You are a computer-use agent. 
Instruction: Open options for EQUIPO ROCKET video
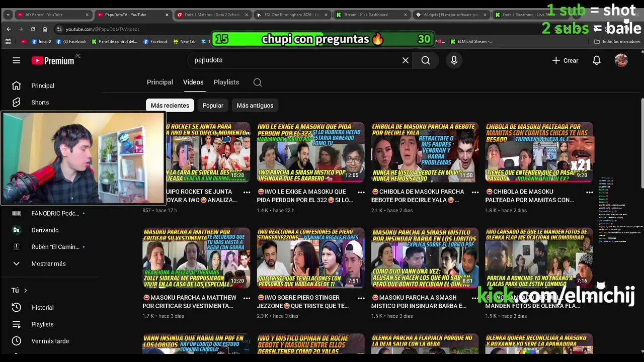247,192
